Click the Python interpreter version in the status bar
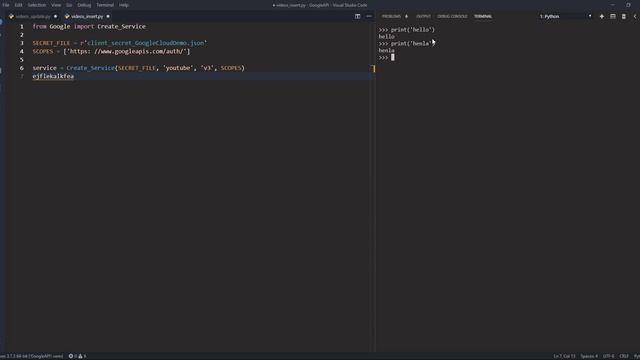Screen dimensions: 640x360 [x=32, y=356]
